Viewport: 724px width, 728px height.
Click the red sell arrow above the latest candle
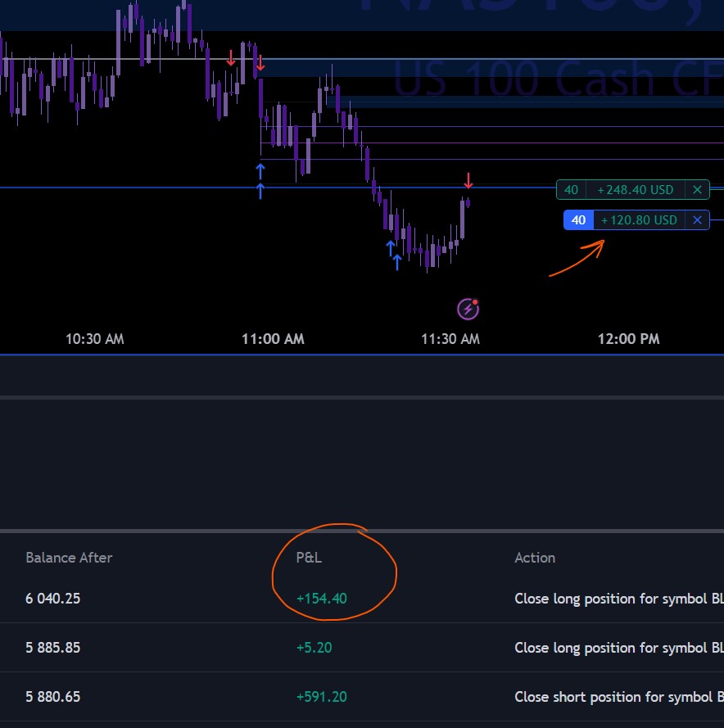468,180
